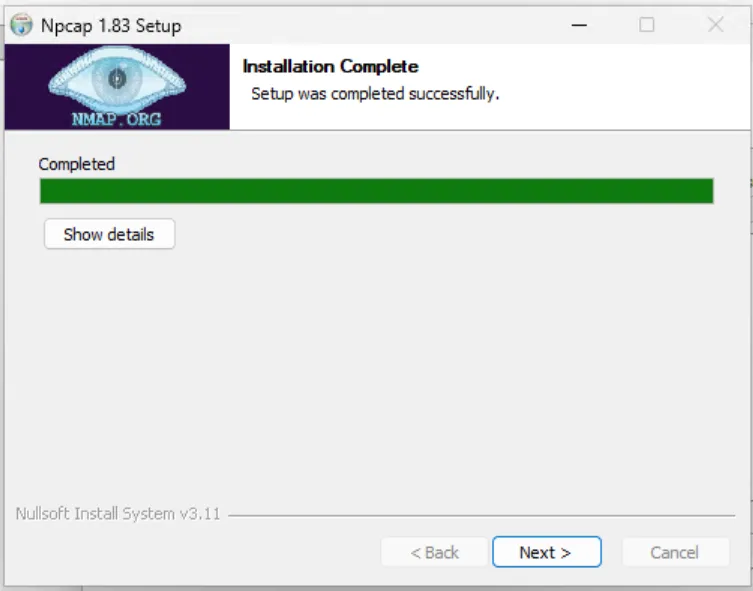
Task: Click the 'Setup was completed successfully.' text
Action: click(x=375, y=94)
